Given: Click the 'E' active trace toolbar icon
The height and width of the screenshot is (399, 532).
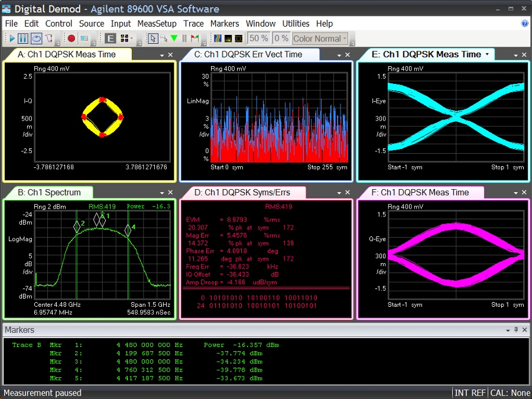Looking at the screenshot, I should coord(110,38).
